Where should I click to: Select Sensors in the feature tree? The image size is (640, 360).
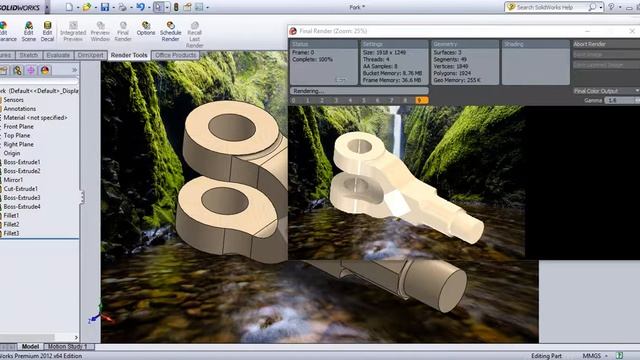pos(13,100)
